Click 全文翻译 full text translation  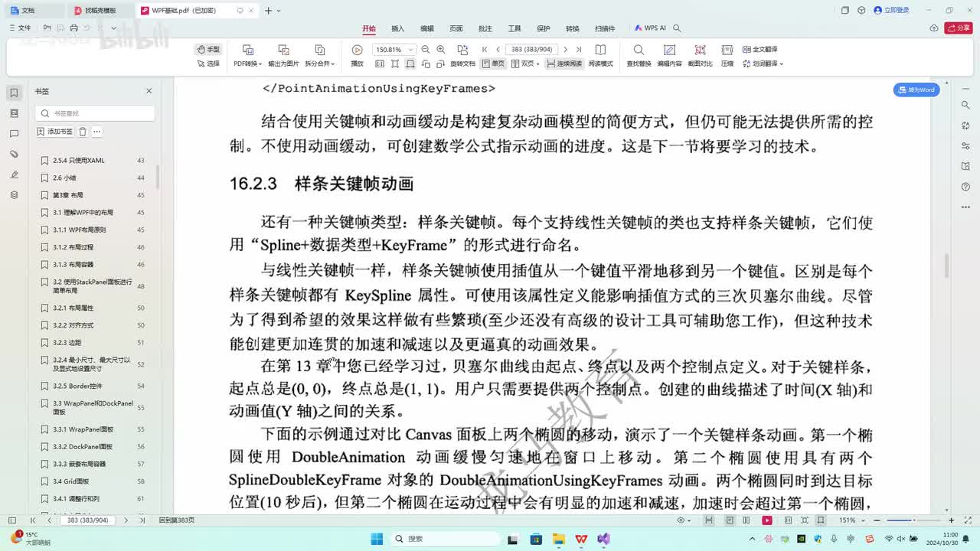click(759, 49)
